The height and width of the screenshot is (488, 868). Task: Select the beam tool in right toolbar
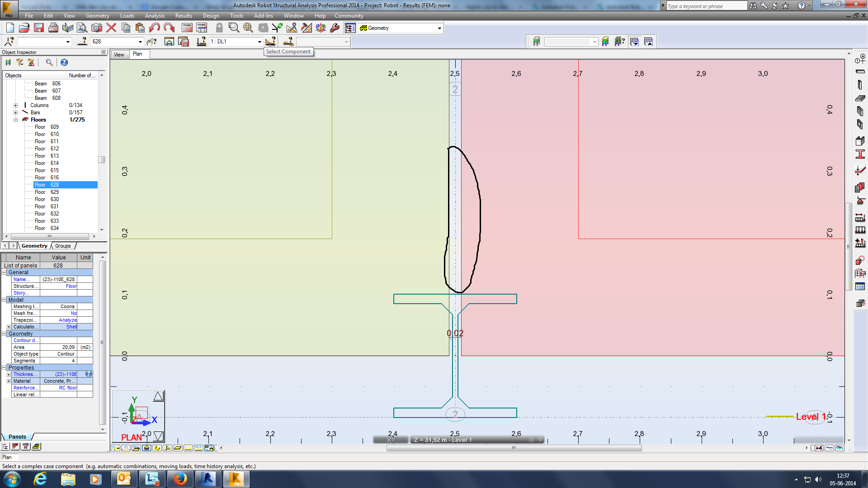tap(860, 72)
